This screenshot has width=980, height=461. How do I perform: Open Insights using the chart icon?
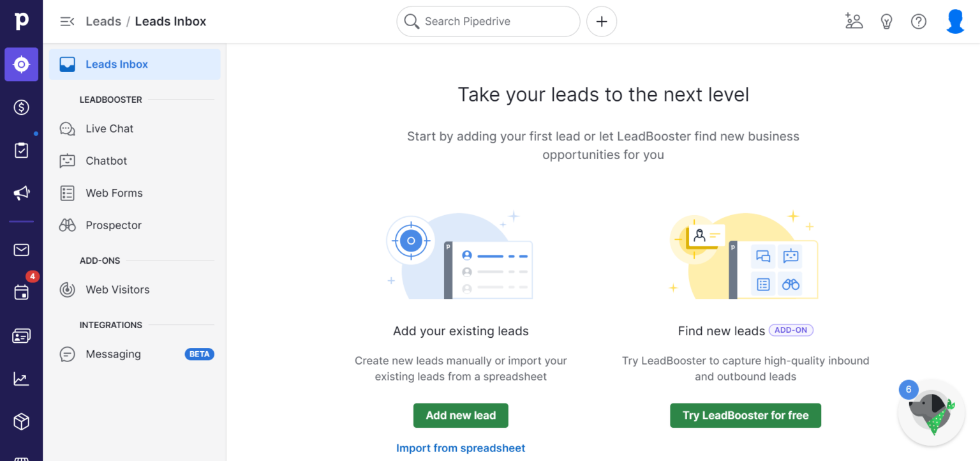(x=21, y=379)
